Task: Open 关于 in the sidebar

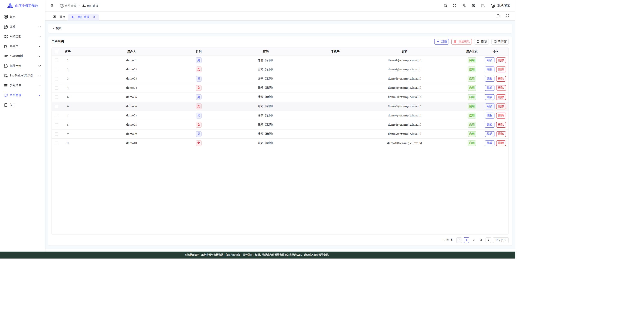Action: coord(22,105)
